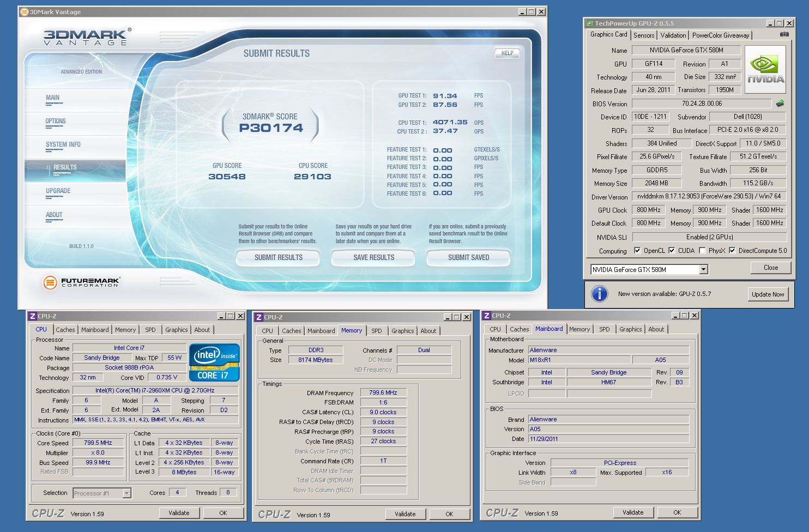Viewport: 809px width, 532px height.
Task: Click the Core Speed value 799.5 MHz
Action: [x=98, y=443]
